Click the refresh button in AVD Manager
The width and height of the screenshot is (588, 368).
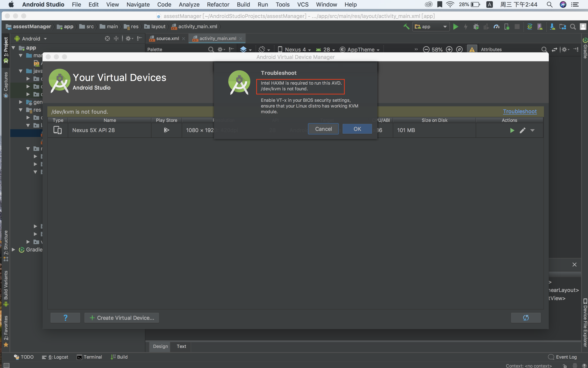pos(526,318)
